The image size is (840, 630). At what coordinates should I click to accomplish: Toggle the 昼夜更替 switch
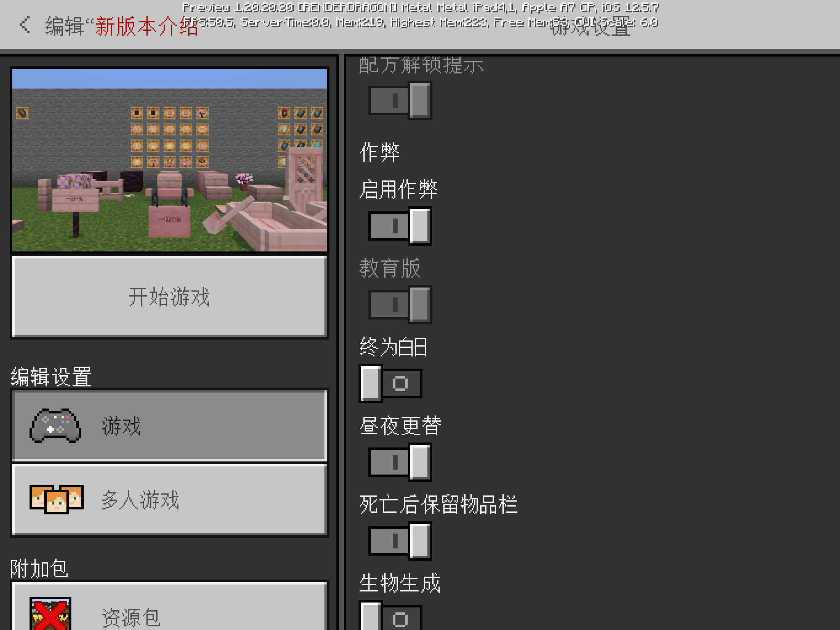400,462
